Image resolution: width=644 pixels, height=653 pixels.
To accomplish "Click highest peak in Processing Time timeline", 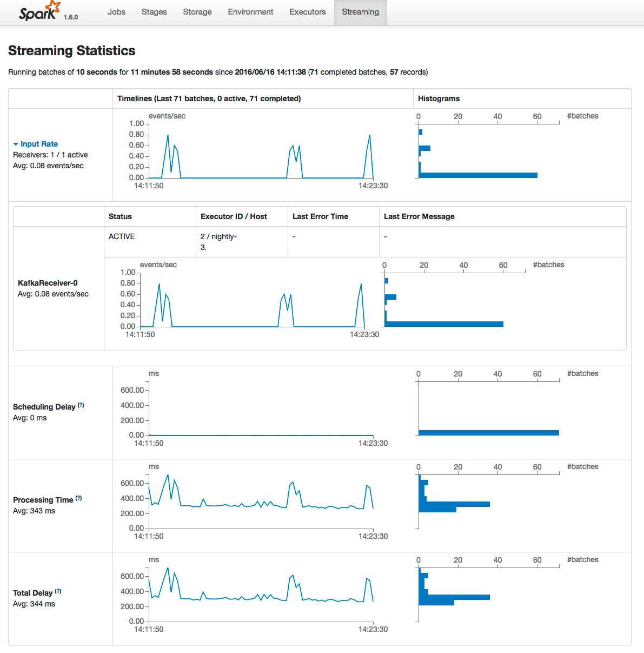I will 168,476.
